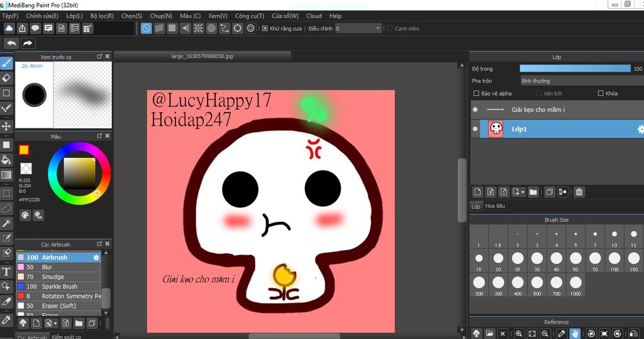Click new folder icon in layer panel
The image size is (644, 339).
point(533,192)
